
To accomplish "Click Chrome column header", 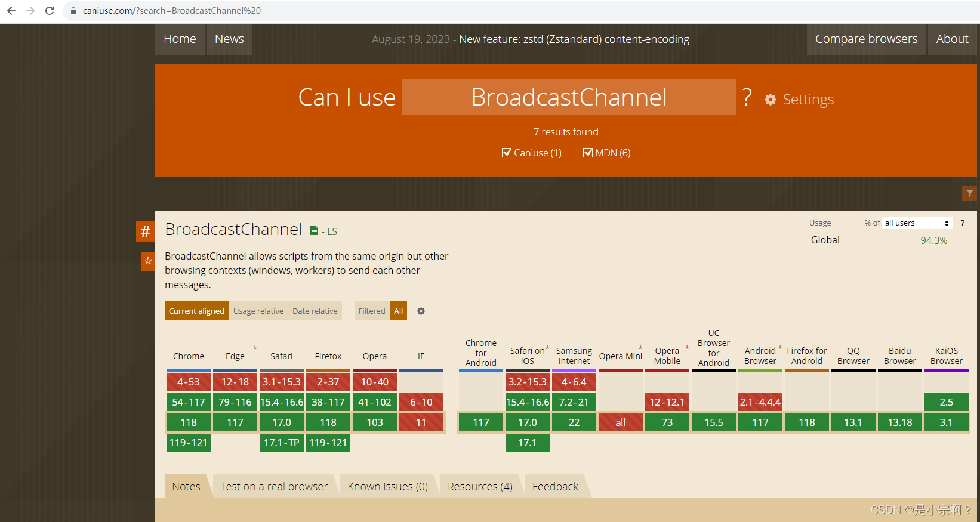I will point(189,356).
